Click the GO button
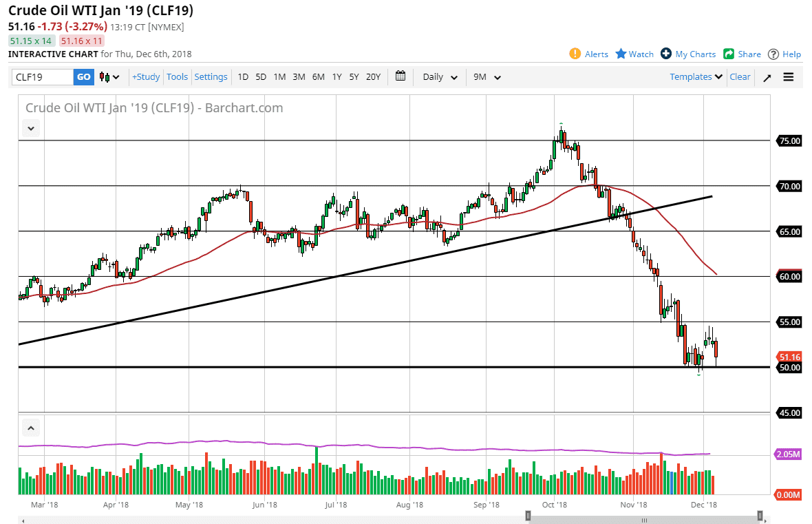The width and height of the screenshot is (812, 524). point(83,76)
